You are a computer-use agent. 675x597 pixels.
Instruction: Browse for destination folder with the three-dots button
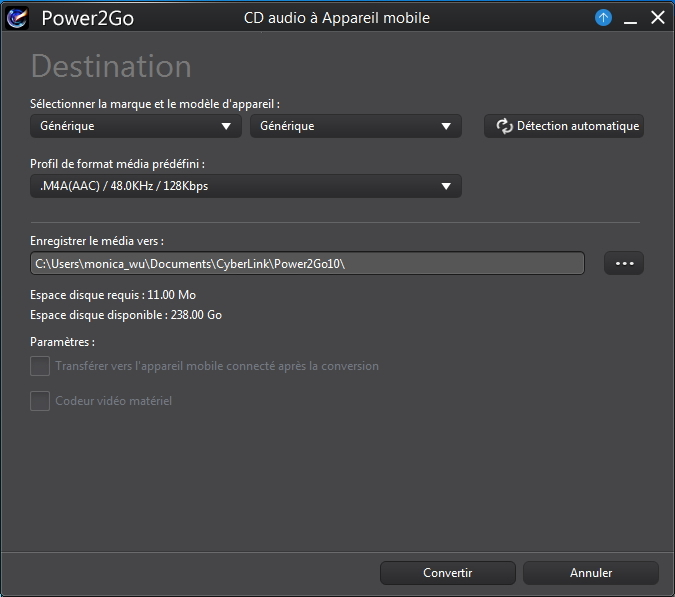624,263
